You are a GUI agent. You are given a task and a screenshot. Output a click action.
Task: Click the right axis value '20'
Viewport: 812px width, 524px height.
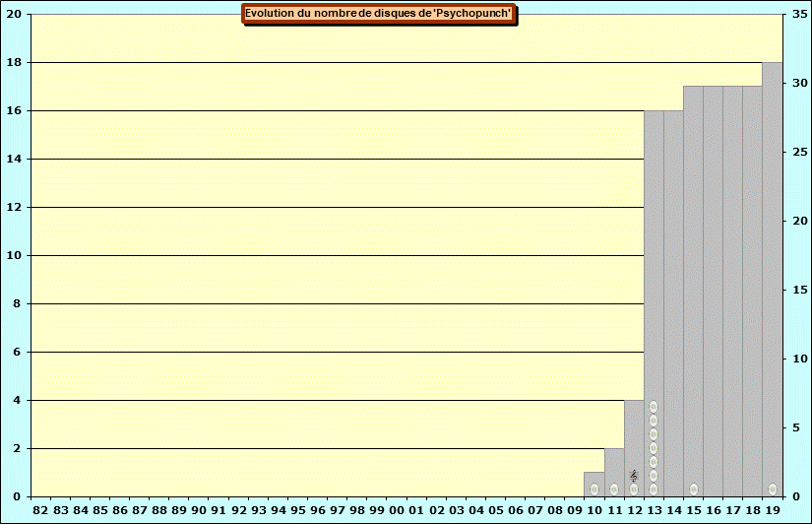pos(800,221)
